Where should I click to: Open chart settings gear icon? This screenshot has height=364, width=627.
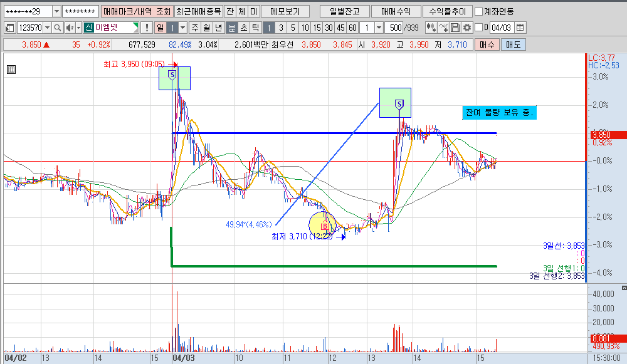coord(466,28)
